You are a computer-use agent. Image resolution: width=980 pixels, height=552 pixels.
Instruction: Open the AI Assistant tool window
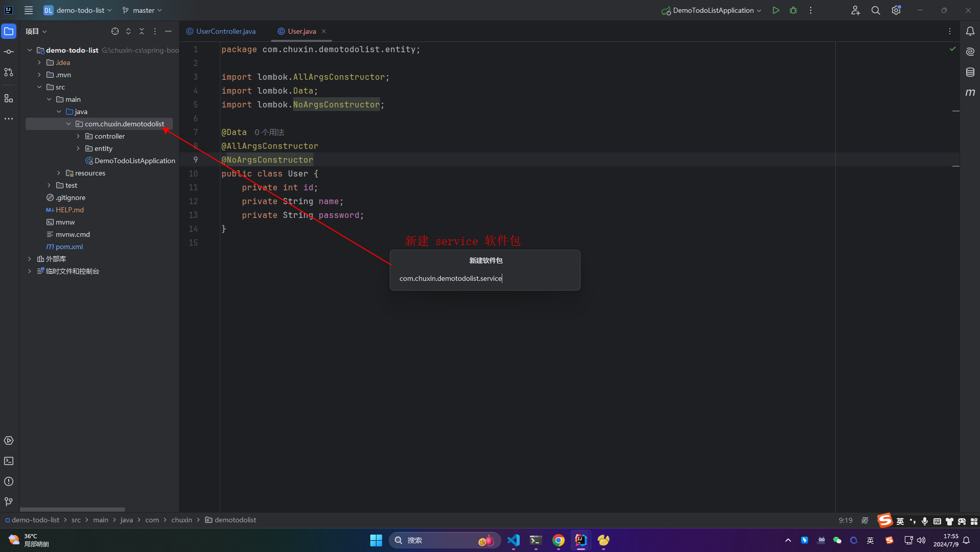pyautogui.click(x=970, y=52)
